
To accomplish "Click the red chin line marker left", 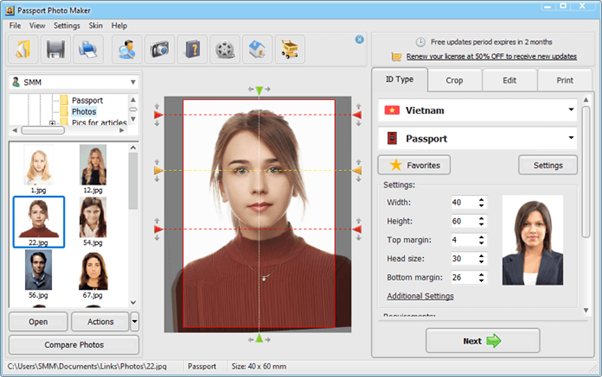I will (158, 229).
